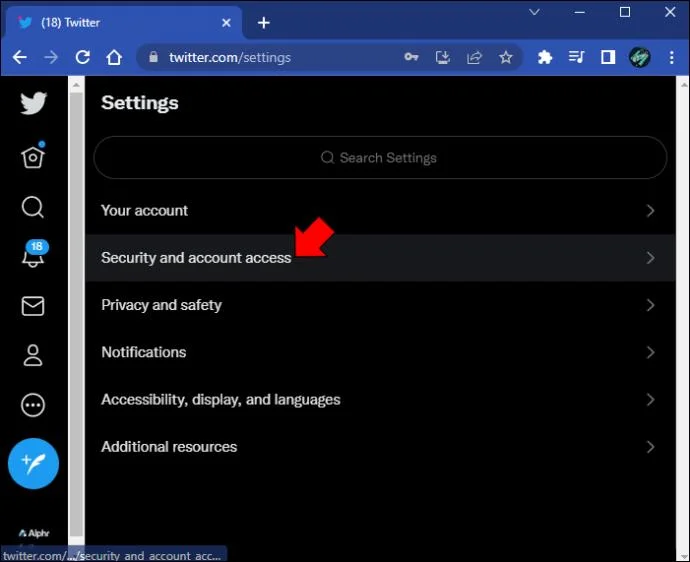This screenshot has width=690, height=562.
Task: Open Notifications bell with 18 badge
Action: click(34, 254)
